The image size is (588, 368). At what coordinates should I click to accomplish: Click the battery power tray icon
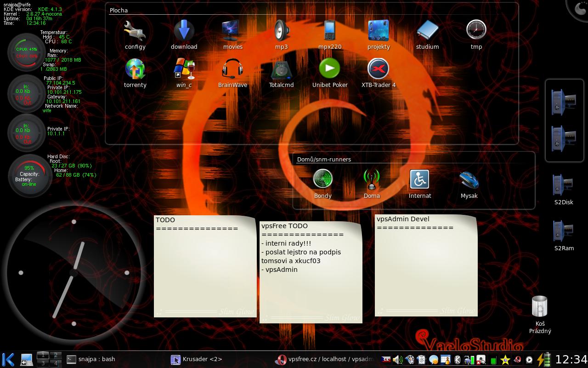(x=543, y=359)
